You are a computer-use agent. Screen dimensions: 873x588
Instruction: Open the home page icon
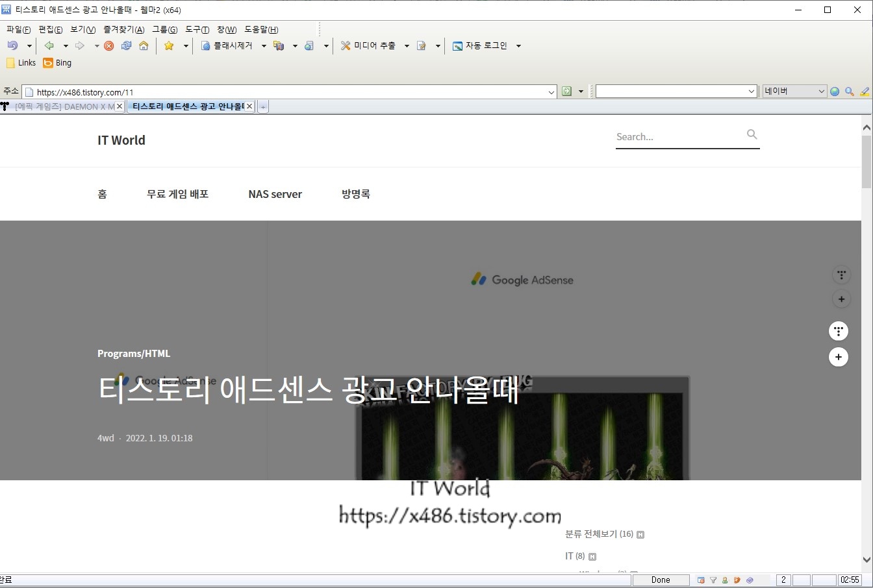tap(144, 45)
